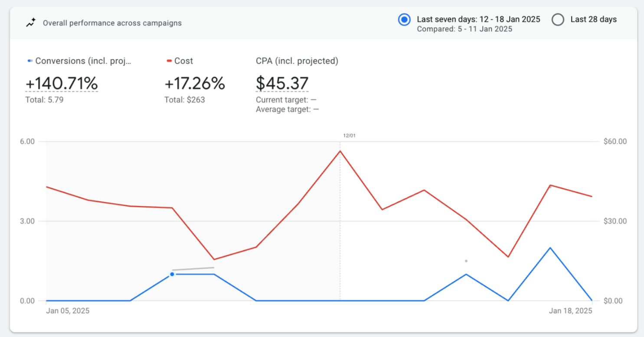Click the red cost line peak

[x=340, y=151]
